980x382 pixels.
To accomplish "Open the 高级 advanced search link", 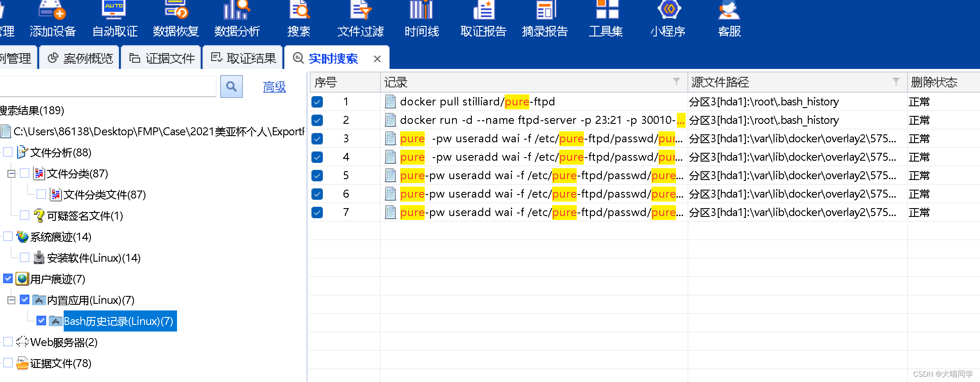I will click(274, 87).
